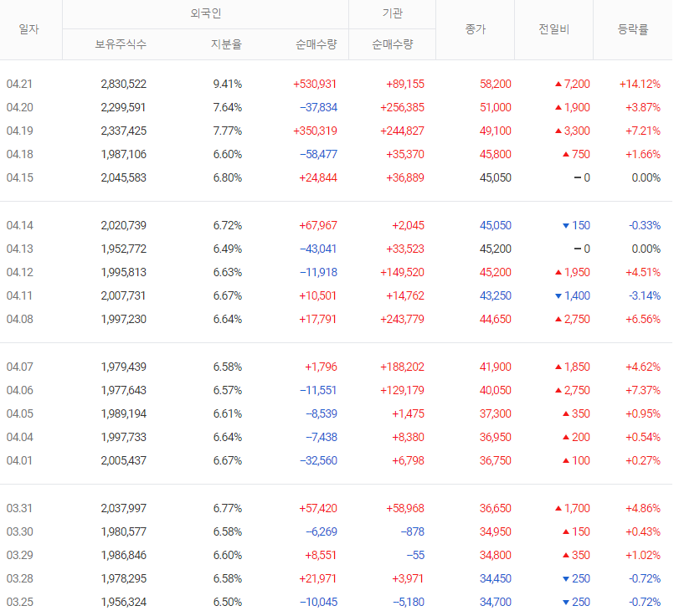
Task: Select the 04.08 date cell
Action: coord(19,319)
